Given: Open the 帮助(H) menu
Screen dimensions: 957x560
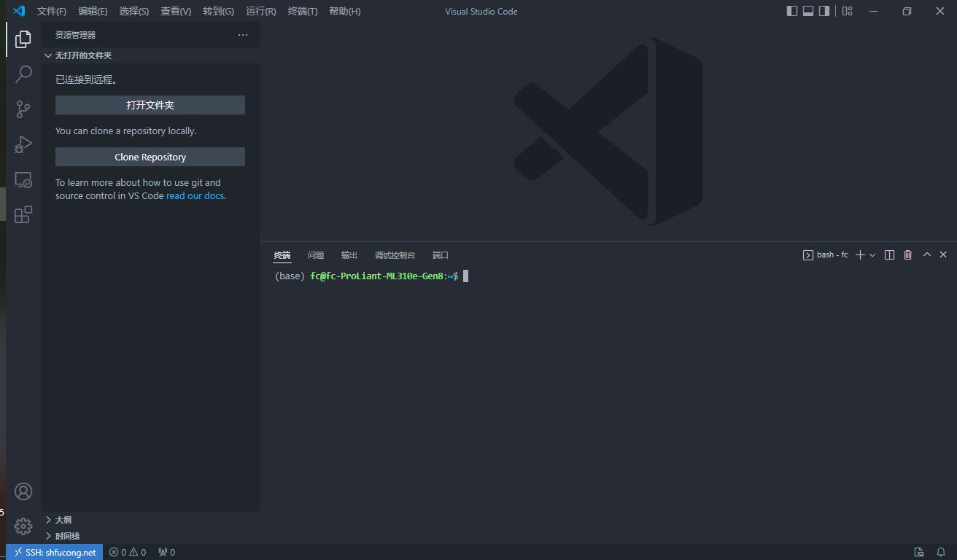Looking at the screenshot, I should click(x=344, y=11).
